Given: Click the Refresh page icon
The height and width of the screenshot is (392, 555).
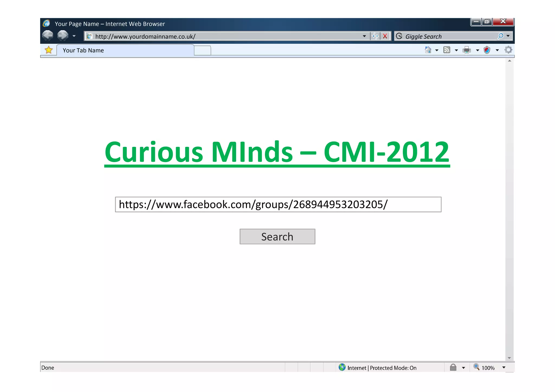Looking at the screenshot, I should pos(375,36).
